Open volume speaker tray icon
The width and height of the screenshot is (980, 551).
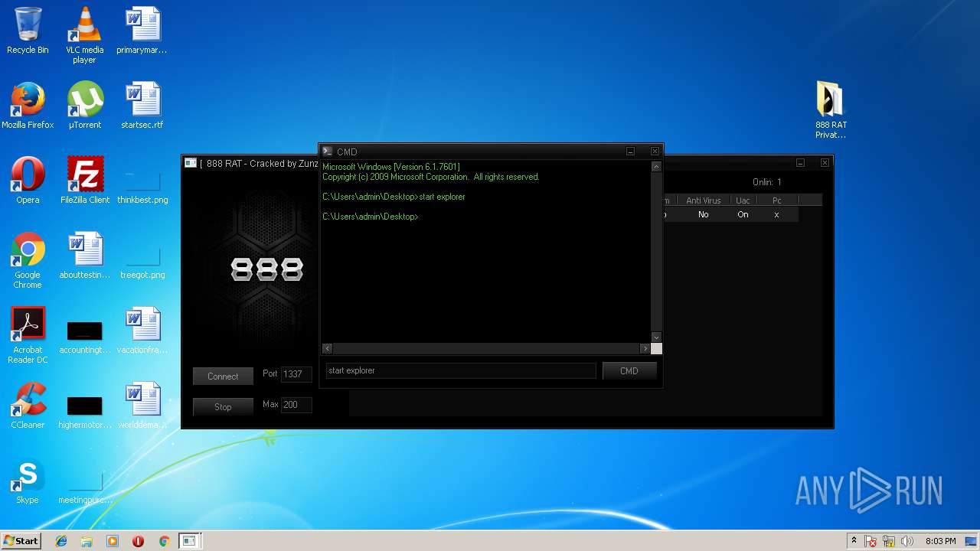(x=907, y=541)
